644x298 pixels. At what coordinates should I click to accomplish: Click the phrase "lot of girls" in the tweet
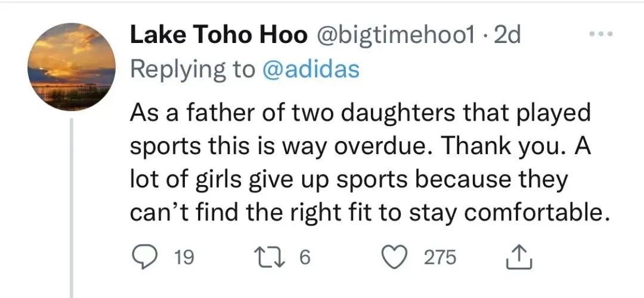185,180
